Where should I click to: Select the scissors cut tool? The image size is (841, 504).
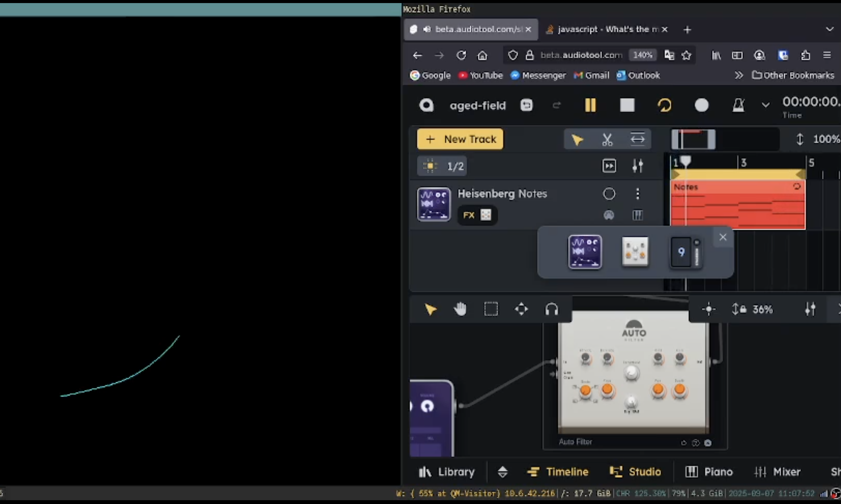coord(607,140)
